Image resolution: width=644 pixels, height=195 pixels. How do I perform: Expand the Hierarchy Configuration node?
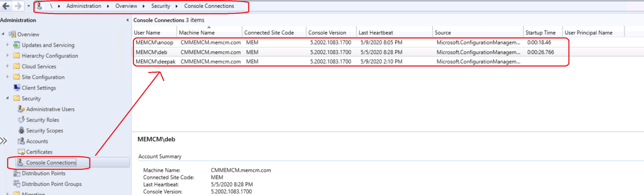(8, 55)
